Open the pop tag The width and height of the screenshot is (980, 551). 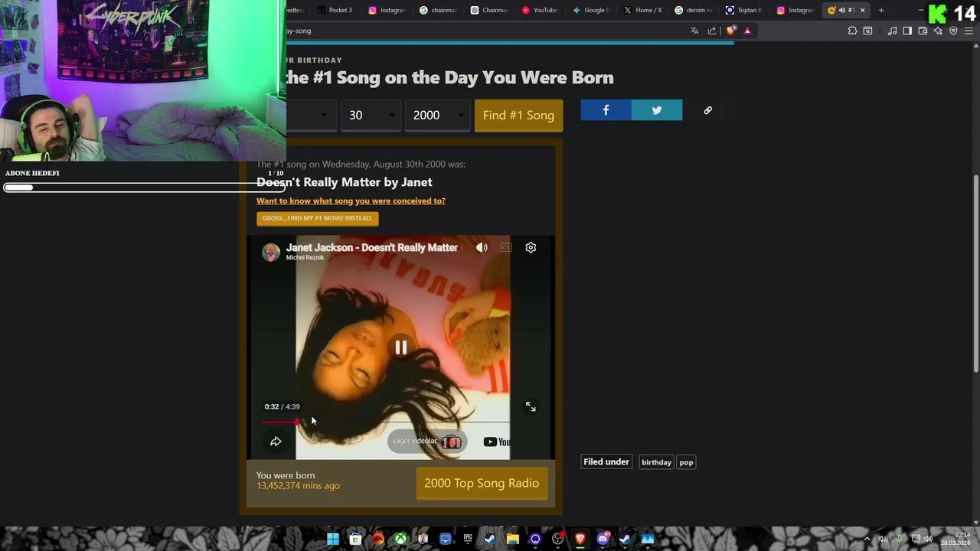pyautogui.click(x=686, y=462)
